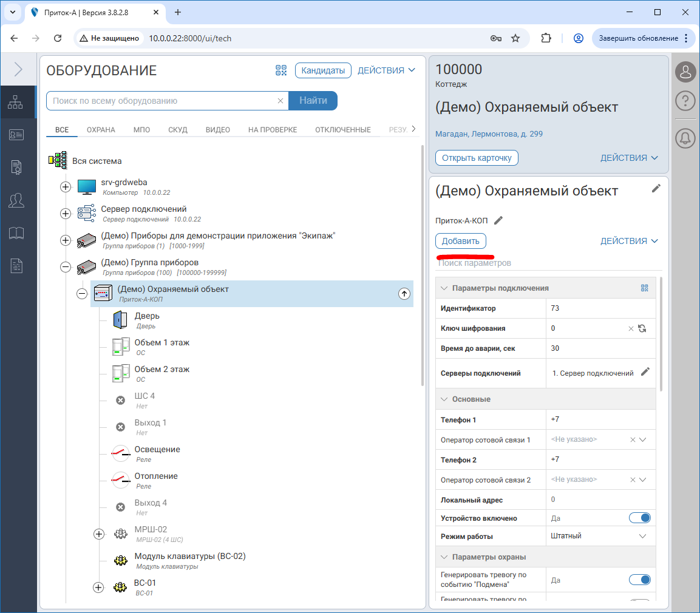This screenshot has height=613, width=700.
Task: Open the notifications bell icon
Action: coord(685,138)
